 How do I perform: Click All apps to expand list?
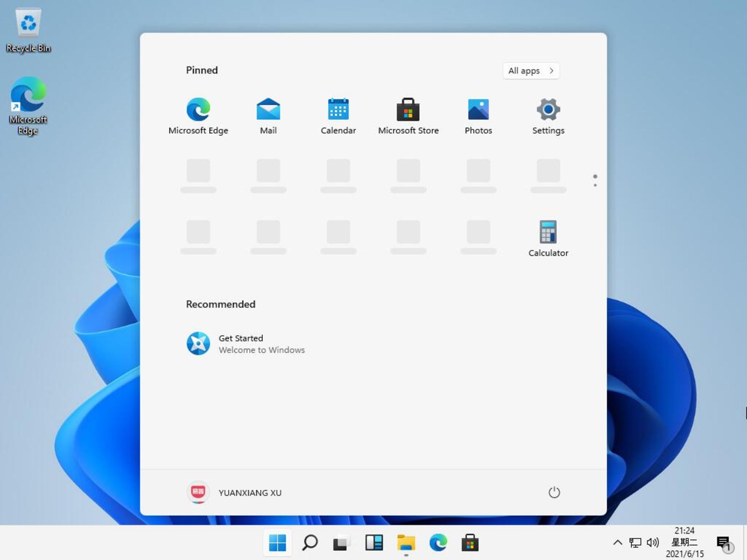[530, 70]
